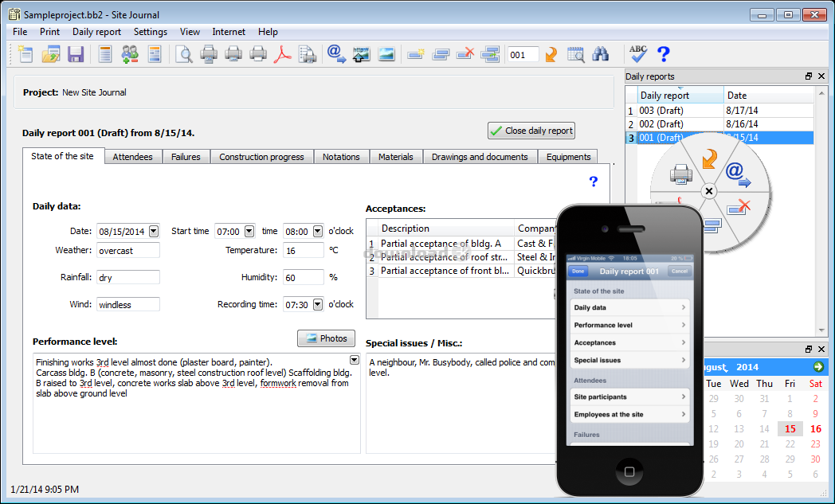The width and height of the screenshot is (835, 504).
Task: Switch to the Construction progress tab
Action: click(261, 157)
